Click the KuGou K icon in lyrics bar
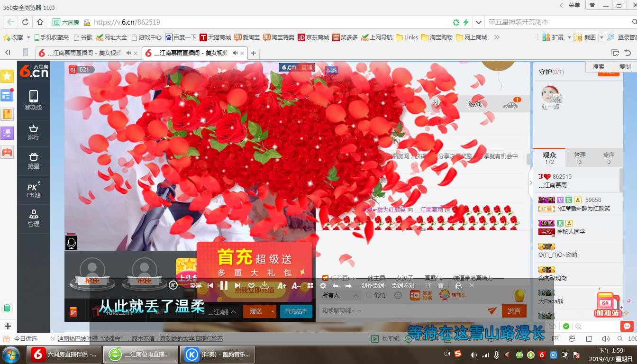637x364 pixels. coord(173,285)
